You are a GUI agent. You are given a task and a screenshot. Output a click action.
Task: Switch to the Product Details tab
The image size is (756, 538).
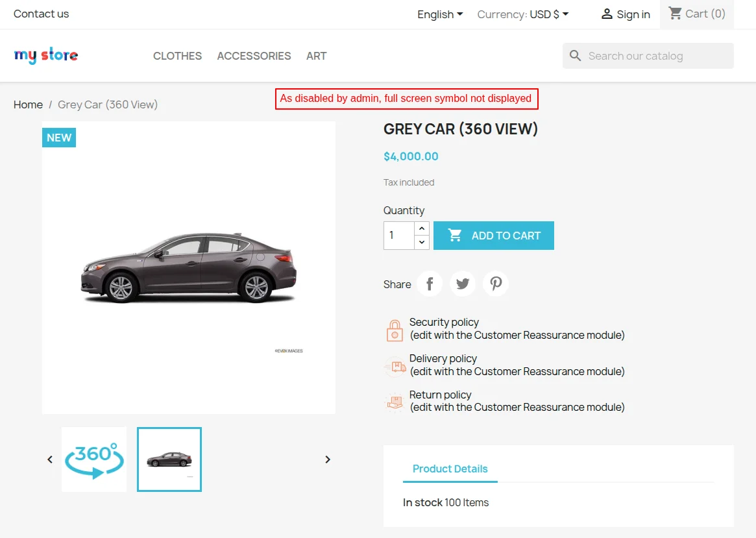tap(450, 469)
